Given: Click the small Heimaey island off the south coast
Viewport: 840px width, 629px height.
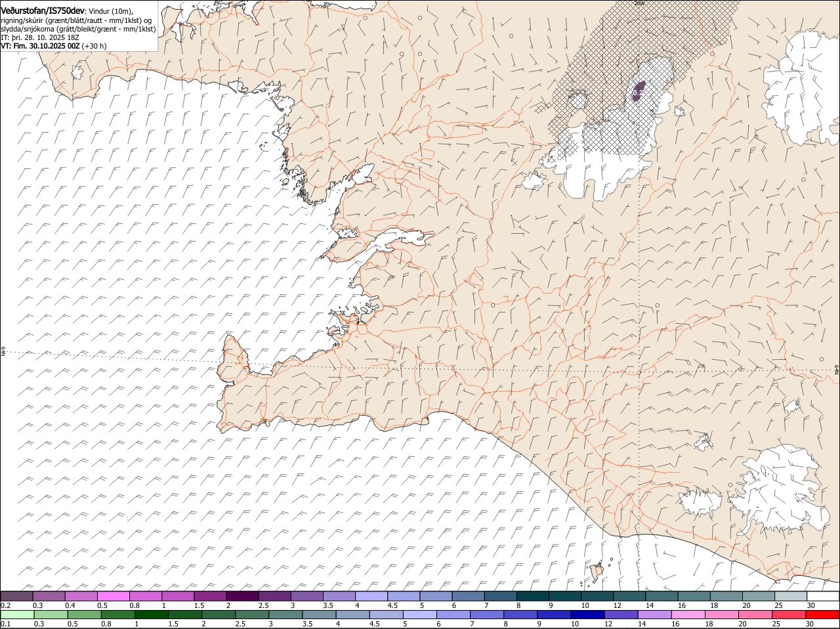Looking at the screenshot, I should point(597,571).
